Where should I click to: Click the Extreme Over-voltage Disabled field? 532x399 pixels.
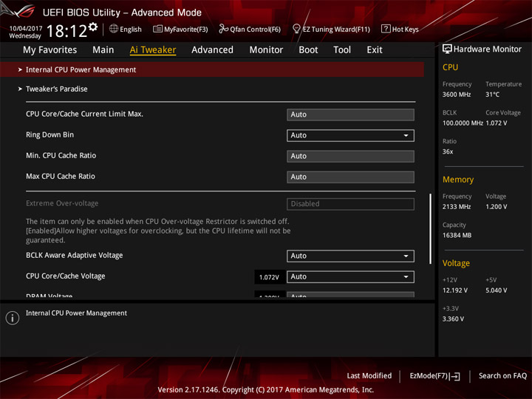350,204
